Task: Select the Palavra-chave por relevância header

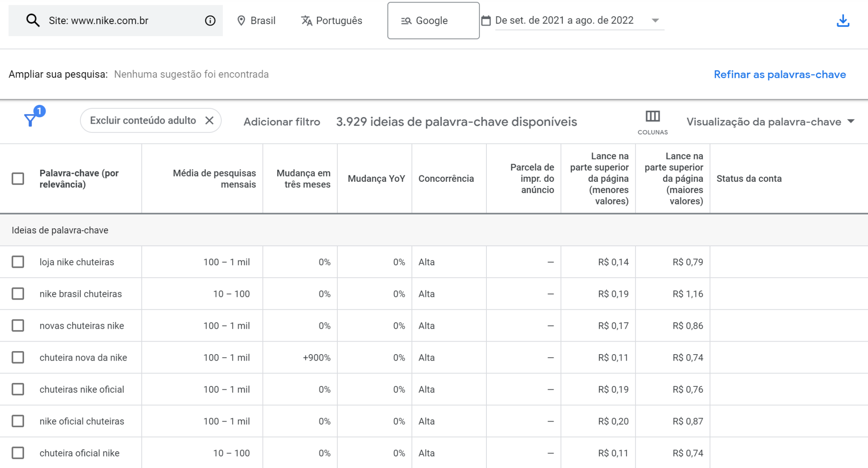Action: tap(79, 178)
